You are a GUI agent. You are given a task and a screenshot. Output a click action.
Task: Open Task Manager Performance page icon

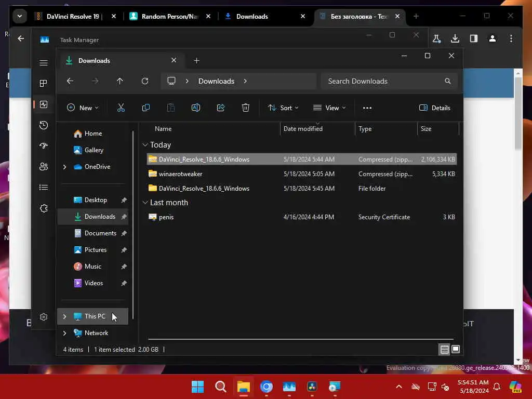(44, 104)
